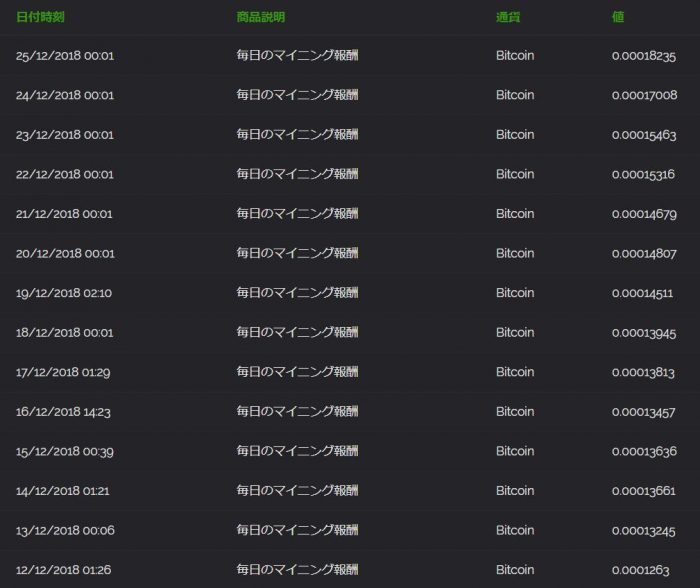
Task: Click value 0.00013813
Action: (643, 372)
